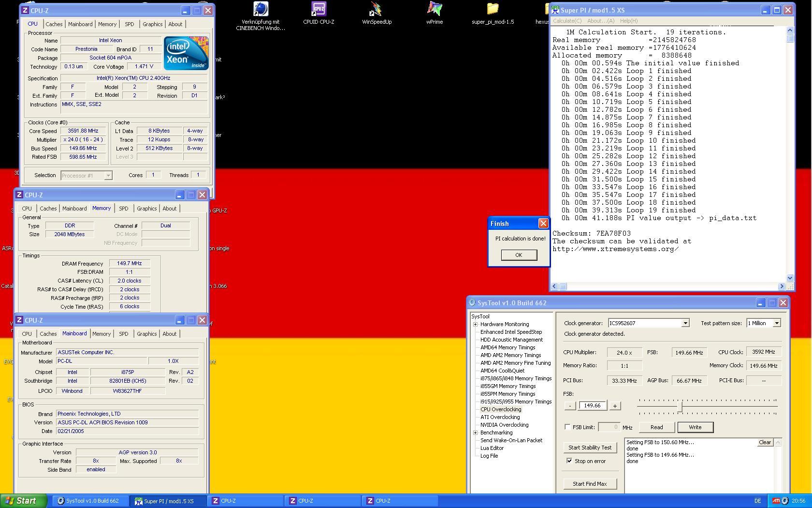Click Start Stability Test button

(x=590, y=448)
